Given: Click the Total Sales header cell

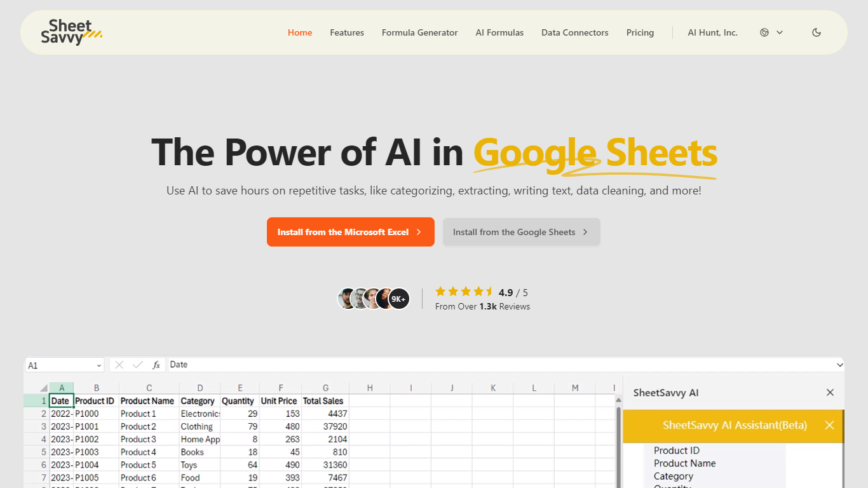Looking at the screenshot, I should coord(325,401).
